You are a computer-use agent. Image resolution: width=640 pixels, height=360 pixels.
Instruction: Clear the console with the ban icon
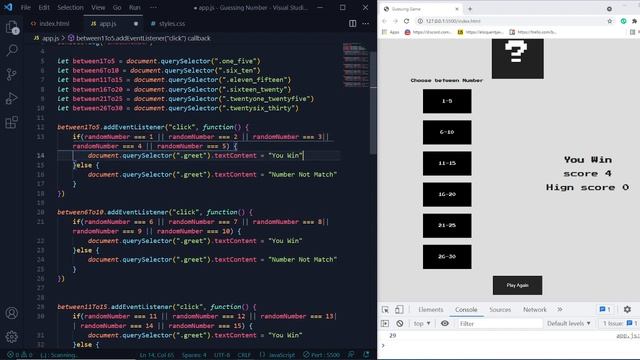400,323
